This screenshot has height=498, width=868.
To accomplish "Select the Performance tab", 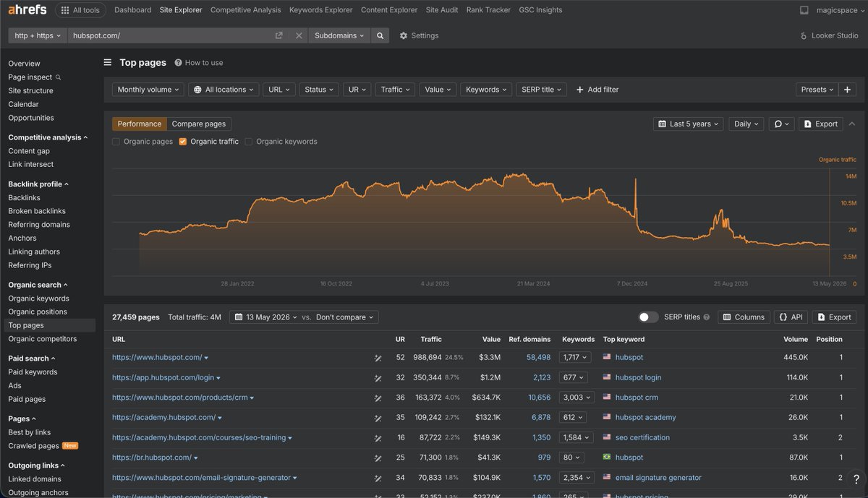I will tap(140, 124).
